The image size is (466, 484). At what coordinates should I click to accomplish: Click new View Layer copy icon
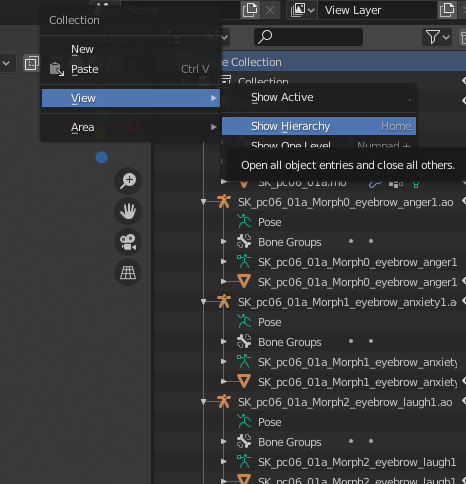(x=447, y=10)
